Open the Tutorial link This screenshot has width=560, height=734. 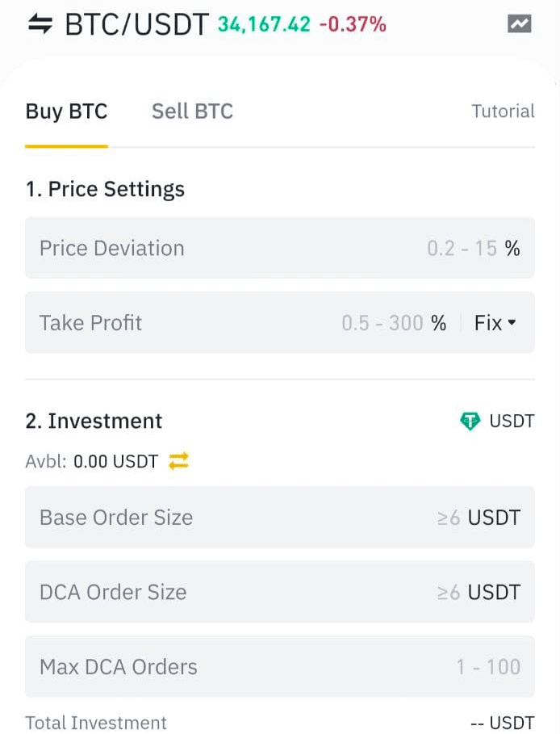point(503,111)
